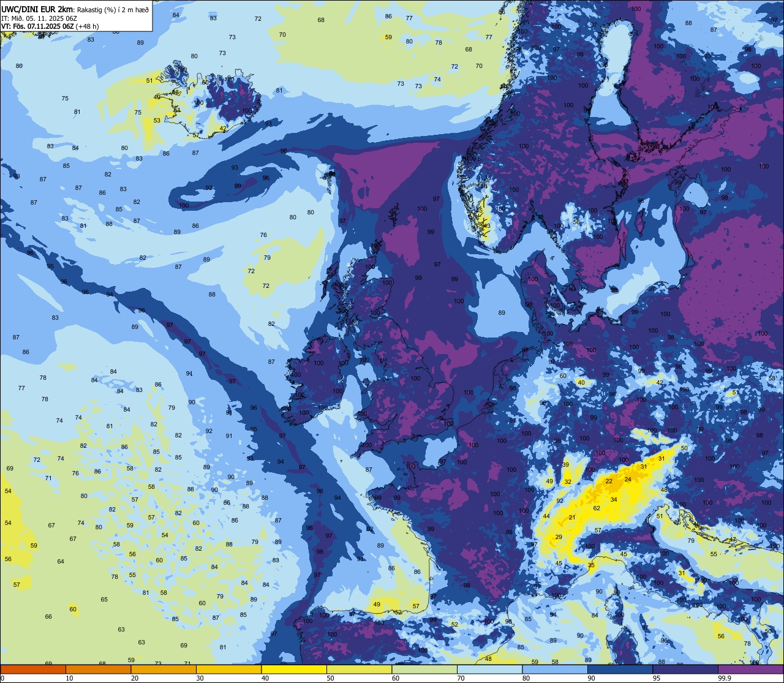Click the '29' humidity value on the map
This screenshot has width=784, height=683.
[559, 537]
